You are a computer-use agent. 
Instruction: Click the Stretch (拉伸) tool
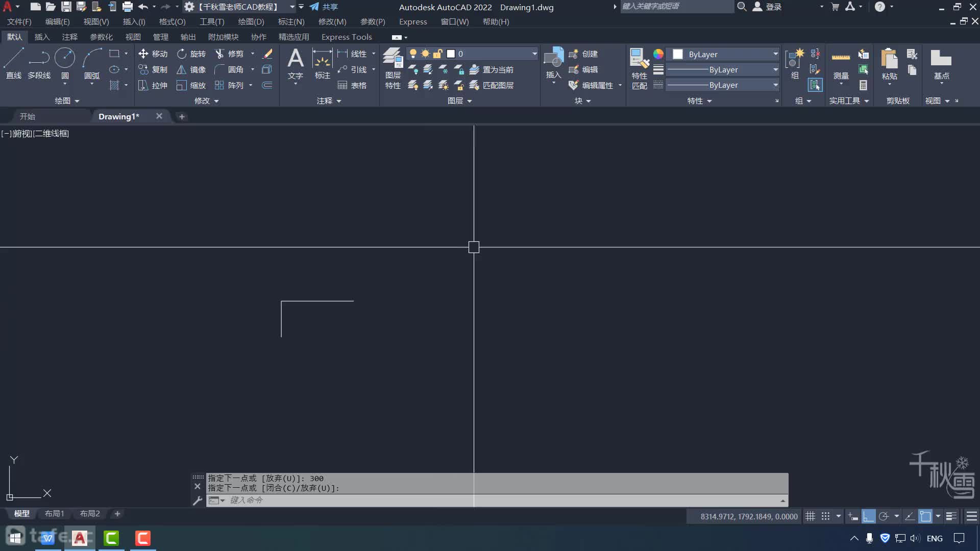click(153, 85)
